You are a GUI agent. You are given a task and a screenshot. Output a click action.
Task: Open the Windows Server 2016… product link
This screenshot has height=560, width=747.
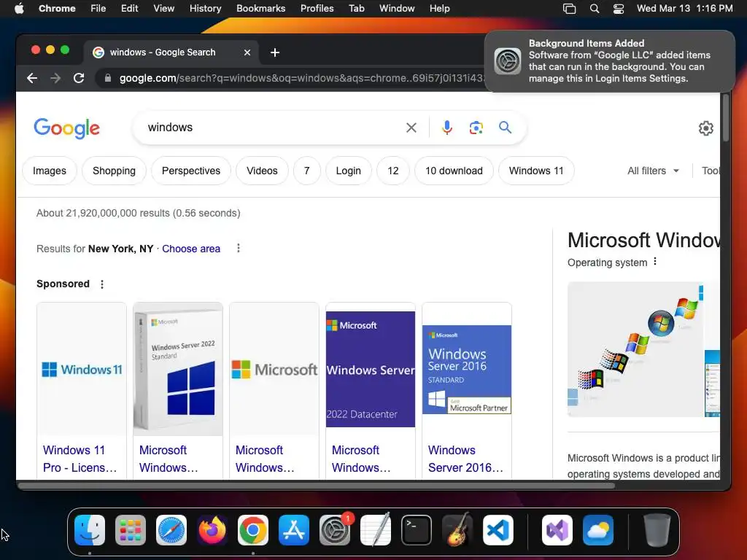465,459
